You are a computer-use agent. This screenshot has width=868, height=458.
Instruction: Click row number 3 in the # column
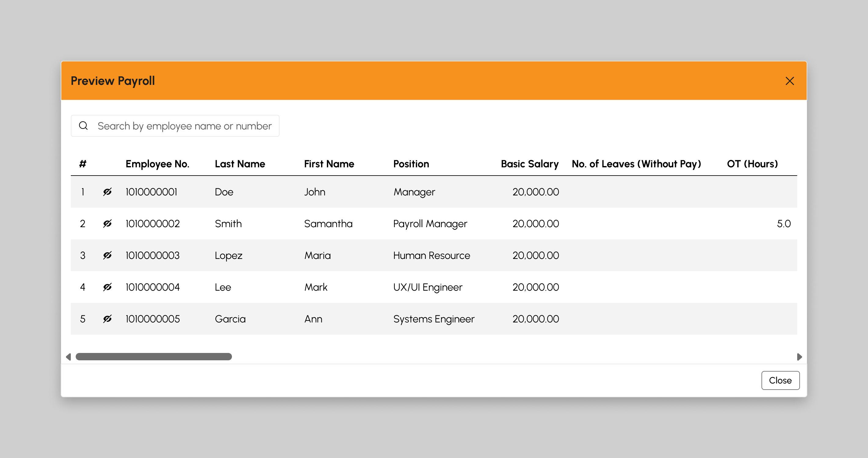click(x=82, y=255)
